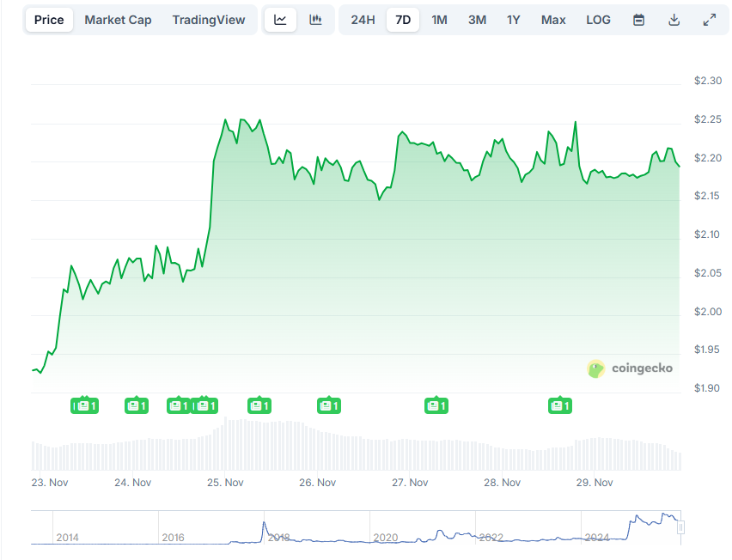Viewport: 732px width, 560px height.
Task: Select the 1Y timeframe button
Action: pyautogui.click(x=513, y=19)
